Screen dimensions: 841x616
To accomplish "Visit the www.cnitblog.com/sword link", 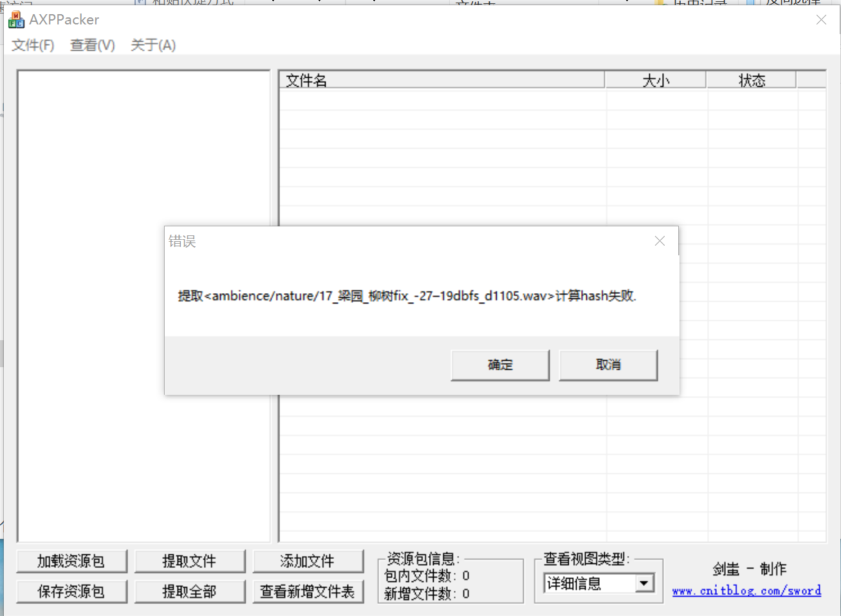I will click(746, 590).
